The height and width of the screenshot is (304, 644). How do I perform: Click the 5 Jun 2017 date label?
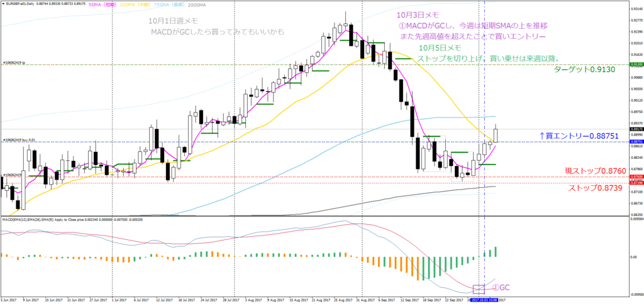pyautogui.click(x=8, y=300)
